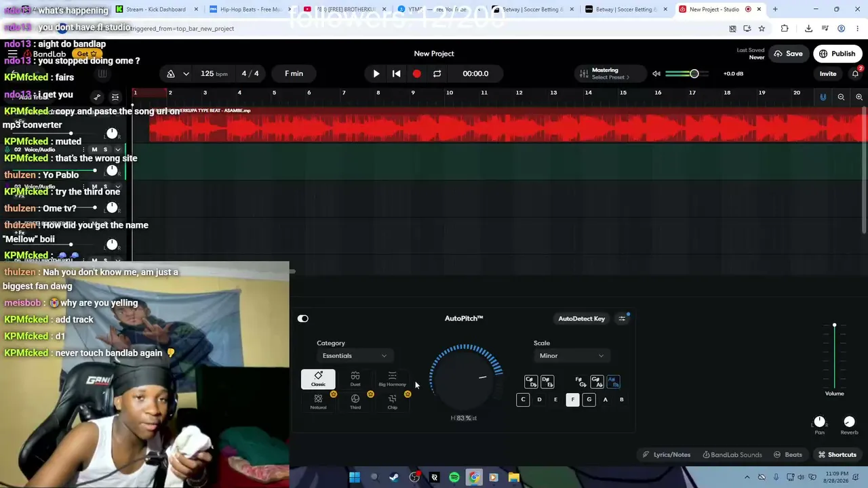Toggle the B note key
Viewport: 868px width, 488px height.
(x=621, y=399)
